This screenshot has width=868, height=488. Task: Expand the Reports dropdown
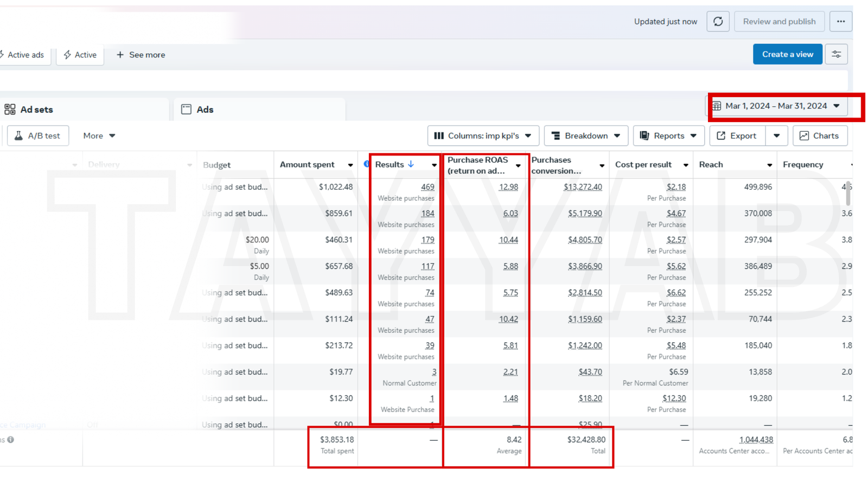tap(668, 136)
